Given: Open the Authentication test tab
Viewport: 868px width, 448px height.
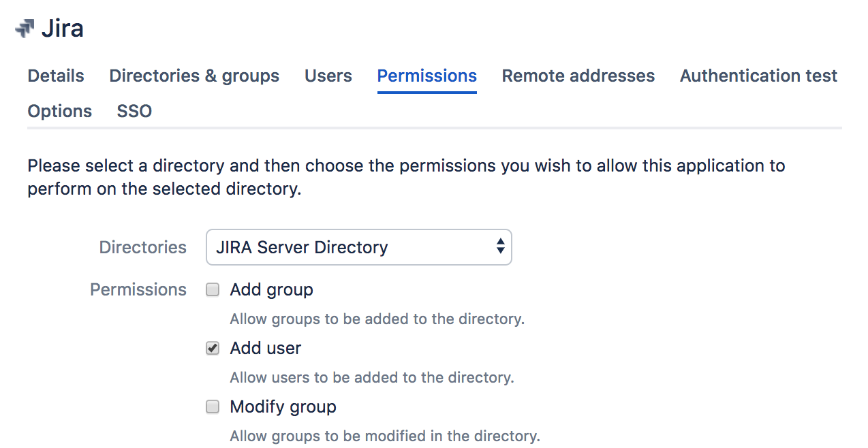Looking at the screenshot, I should pyautogui.click(x=758, y=76).
